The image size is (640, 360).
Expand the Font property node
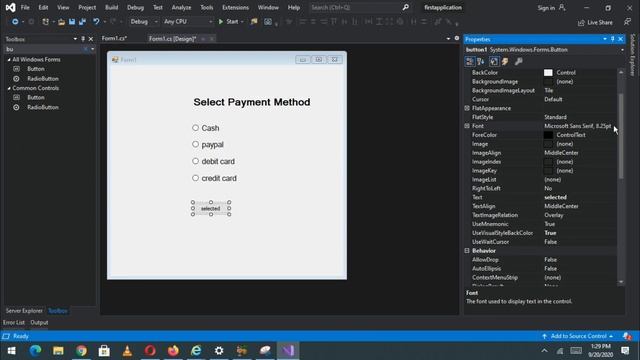pyautogui.click(x=467, y=126)
